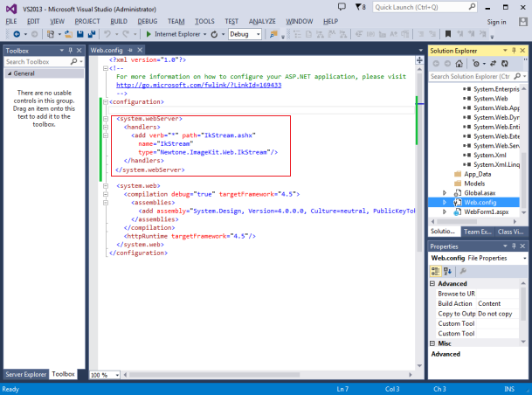Click the Alphabetical sort icon in Properties
This screenshot has height=395, width=532.
[447, 271]
